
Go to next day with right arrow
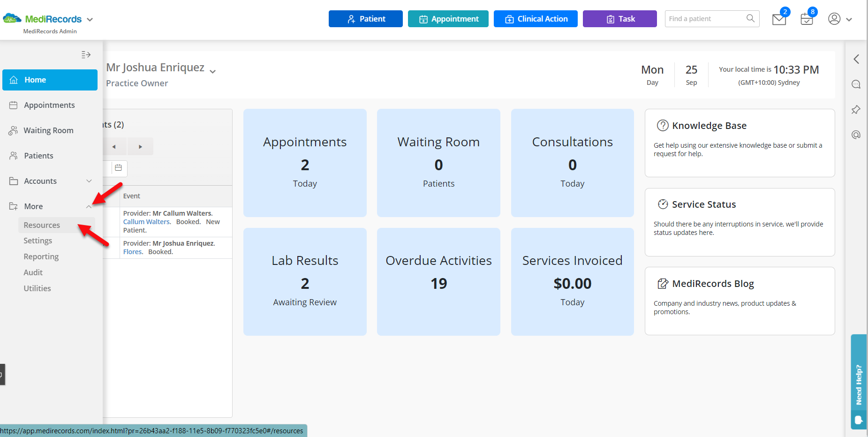tap(140, 147)
